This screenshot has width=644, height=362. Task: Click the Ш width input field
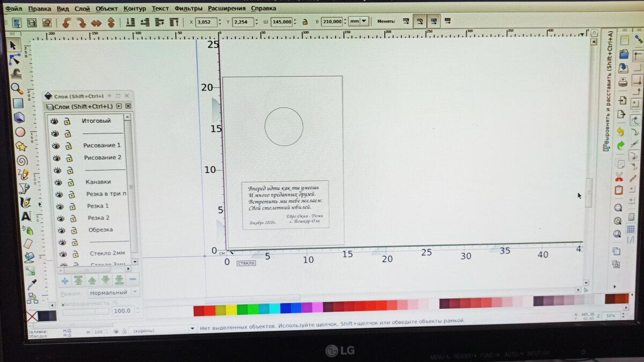pyautogui.click(x=281, y=22)
